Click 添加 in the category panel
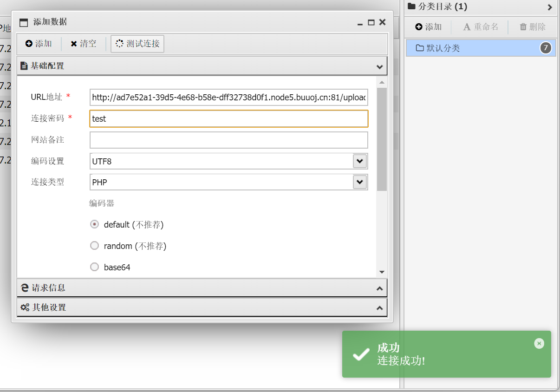 [428, 27]
